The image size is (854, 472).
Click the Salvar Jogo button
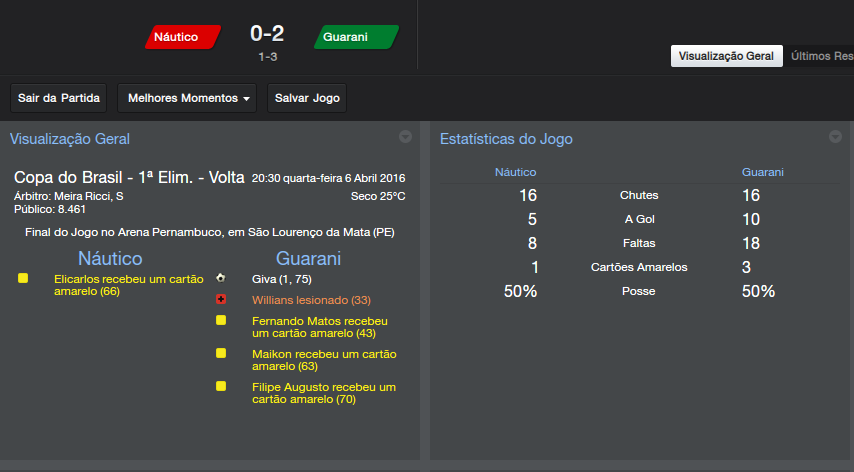(307, 98)
